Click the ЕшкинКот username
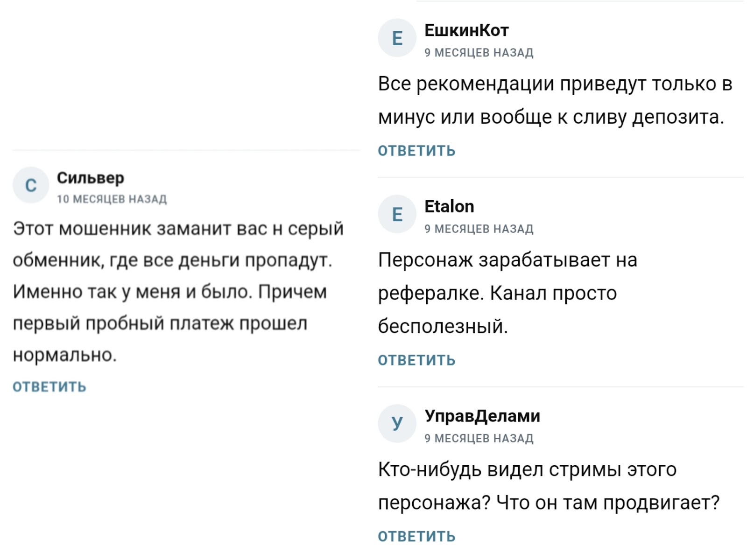Screen dimensions: 747x560 pos(466,30)
